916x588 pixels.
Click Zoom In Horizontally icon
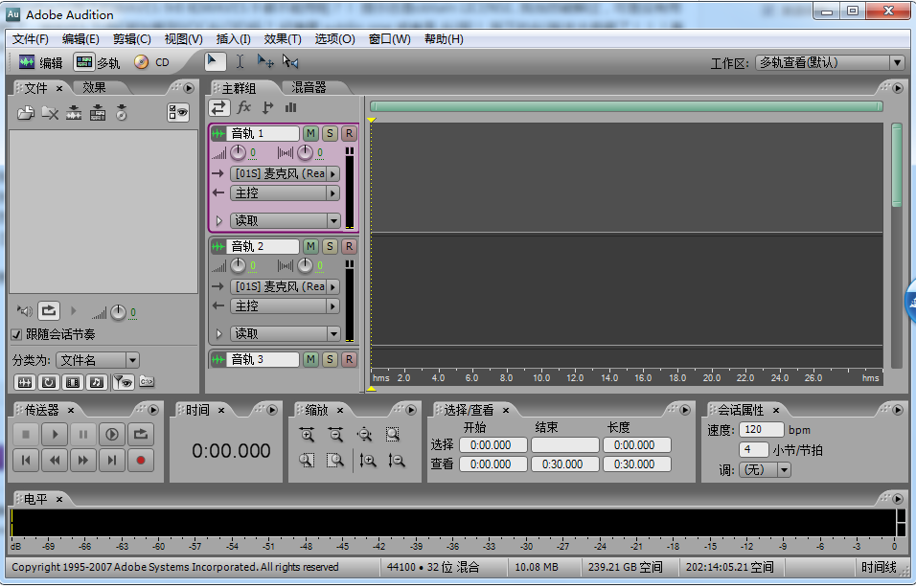307,435
